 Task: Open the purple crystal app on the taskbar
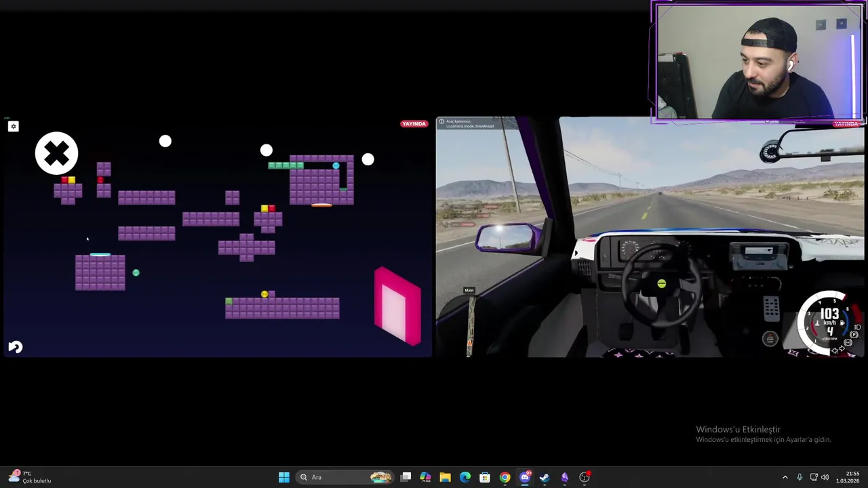pos(564,477)
